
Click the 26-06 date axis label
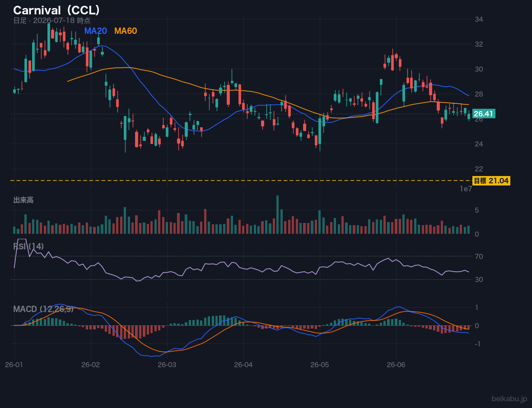coord(396,365)
